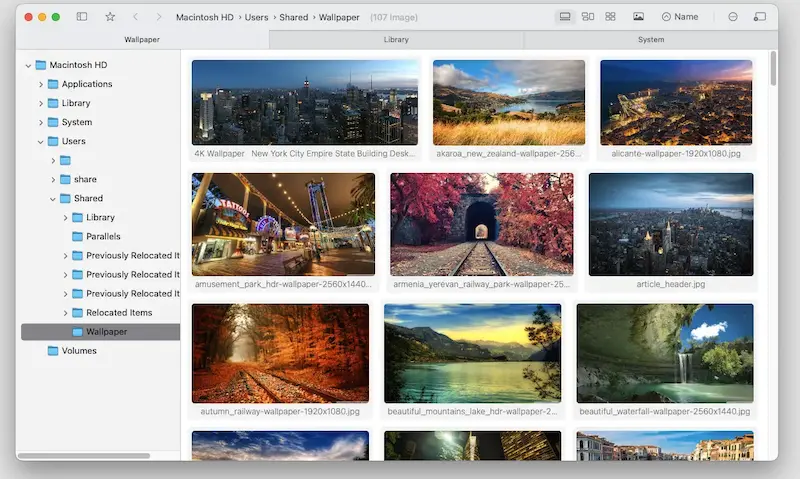This screenshot has height=479, width=800.
Task: Click the Parallels folder icon
Action: pos(78,236)
